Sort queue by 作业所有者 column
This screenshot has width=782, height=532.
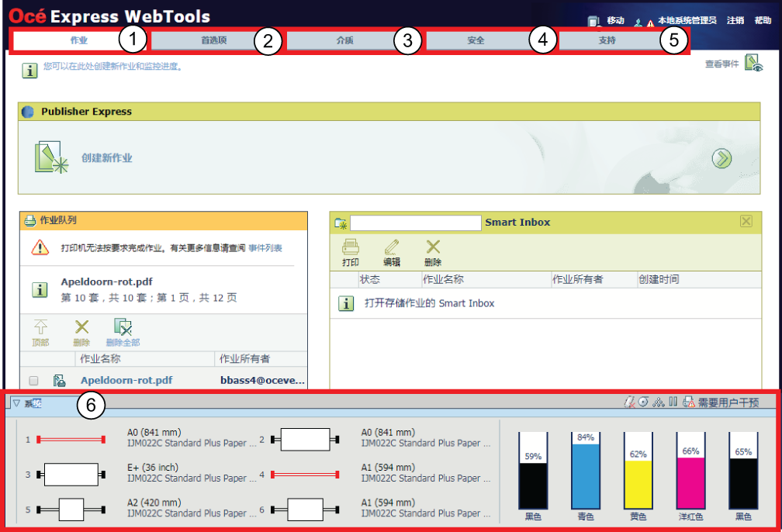click(x=244, y=359)
